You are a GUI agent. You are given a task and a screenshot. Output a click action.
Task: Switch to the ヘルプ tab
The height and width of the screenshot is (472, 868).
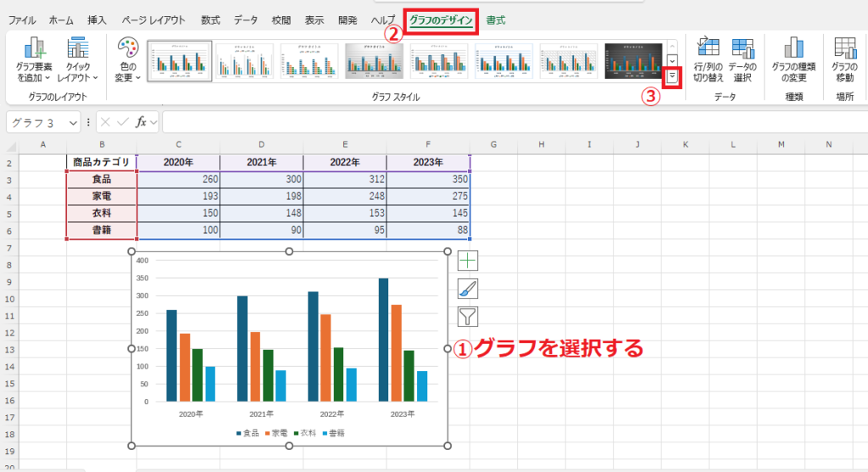(x=382, y=20)
